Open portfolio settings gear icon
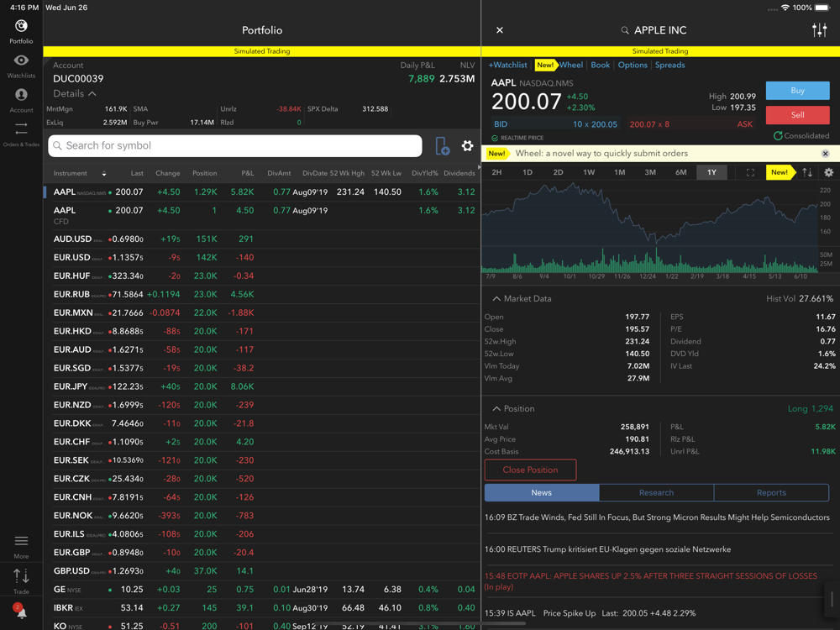 click(x=468, y=146)
